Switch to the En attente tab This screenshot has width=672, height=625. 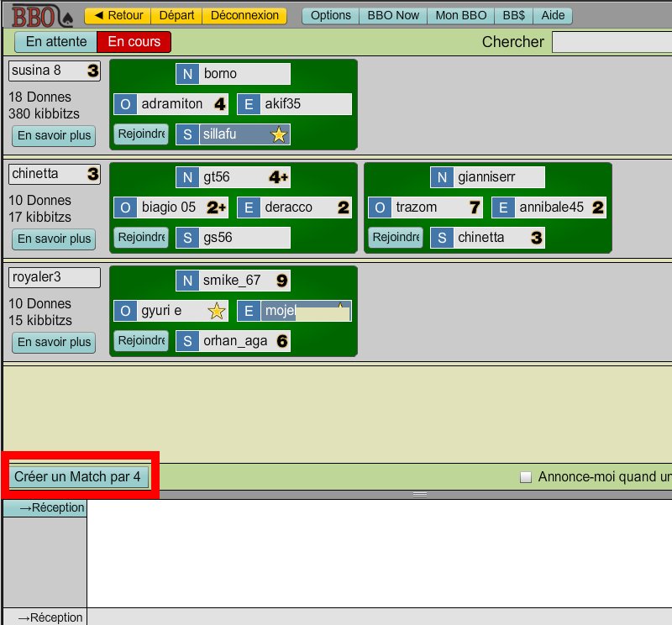(x=56, y=41)
